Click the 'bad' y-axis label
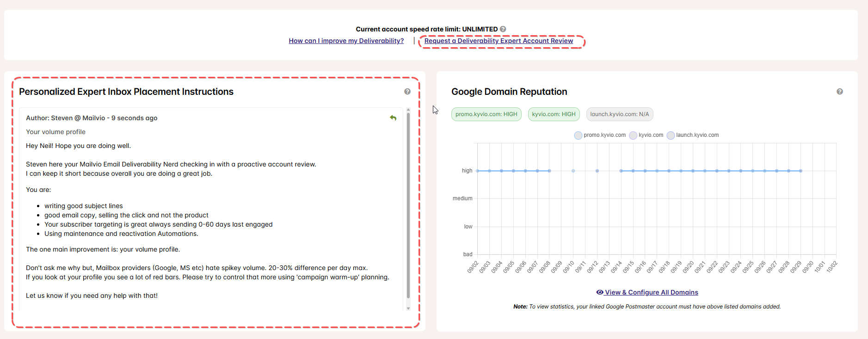Screen dimensions: 868x339 pyautogui.click(x=468, y=254)
